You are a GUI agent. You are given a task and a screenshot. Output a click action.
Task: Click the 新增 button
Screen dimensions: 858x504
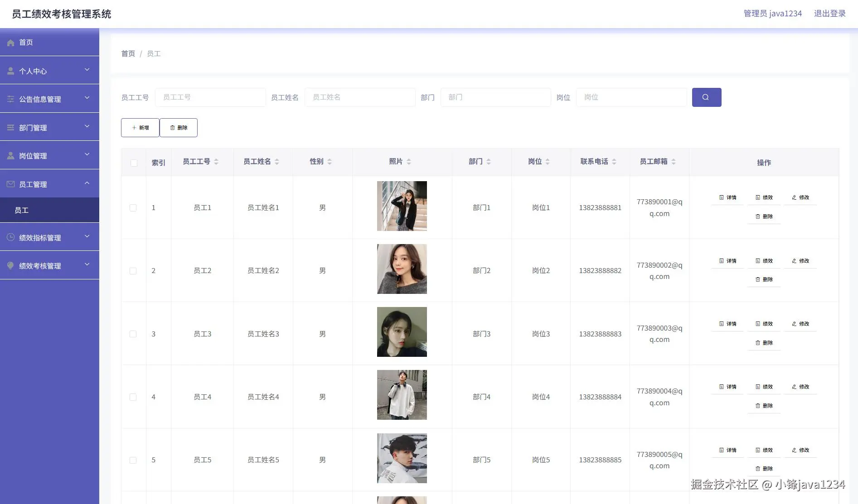(x=140, y=128)
